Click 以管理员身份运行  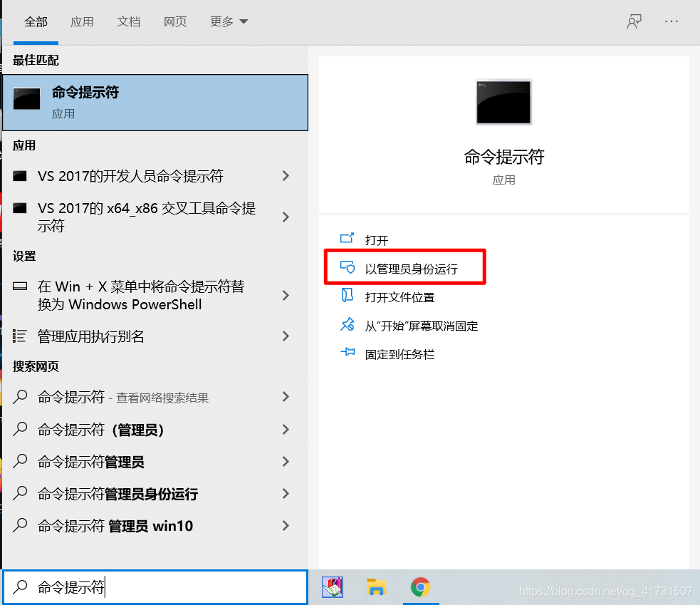[x=411, y=269]
